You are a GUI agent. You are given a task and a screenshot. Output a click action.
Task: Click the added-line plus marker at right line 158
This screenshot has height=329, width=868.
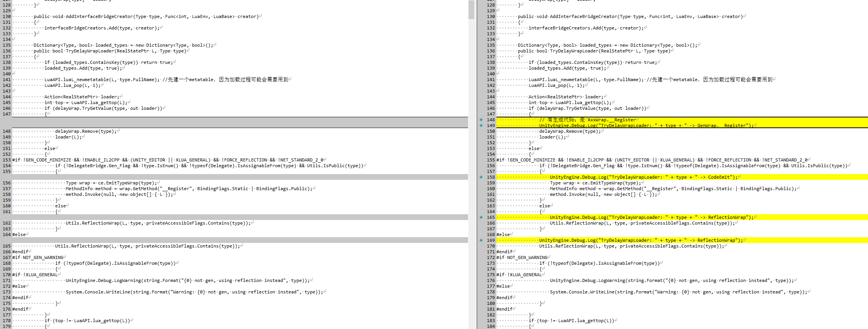(x=481, y=177)
